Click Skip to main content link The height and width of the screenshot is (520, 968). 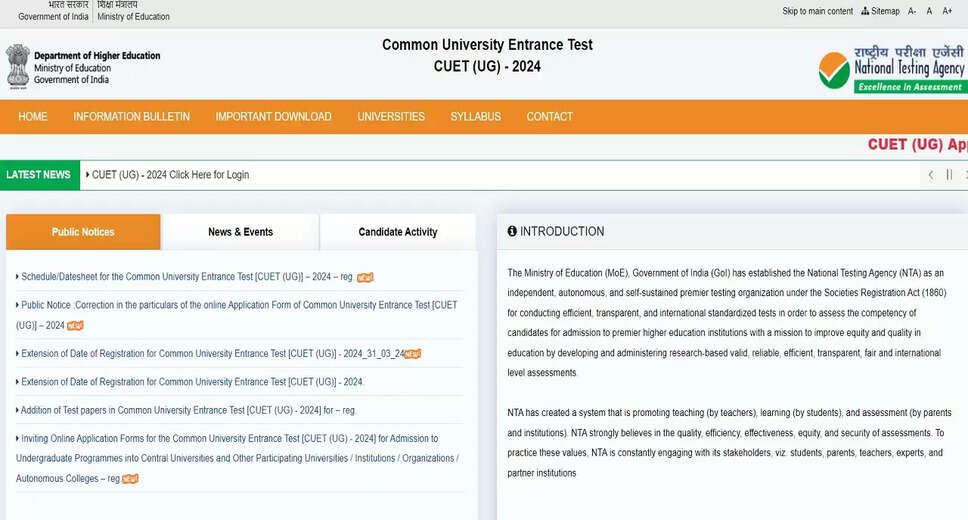(817, 11)
